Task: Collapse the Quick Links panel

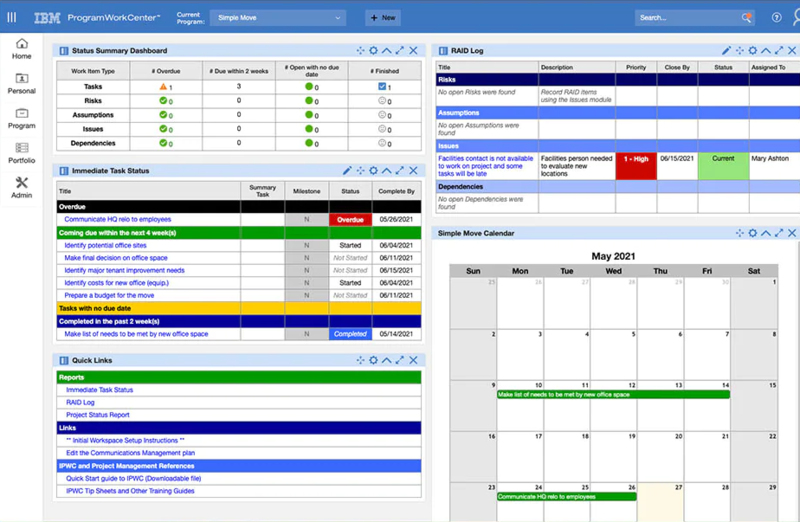Action: [386, 360]
